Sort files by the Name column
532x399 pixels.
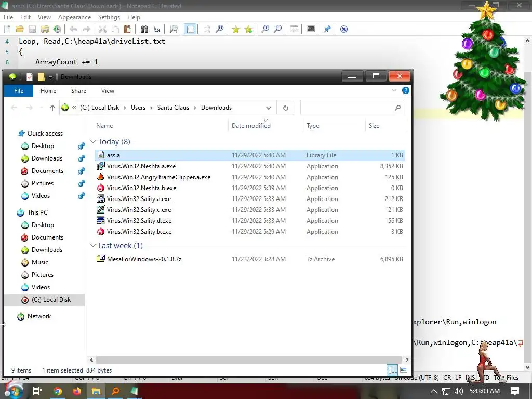pyautogui.click(x=104, y=126)
